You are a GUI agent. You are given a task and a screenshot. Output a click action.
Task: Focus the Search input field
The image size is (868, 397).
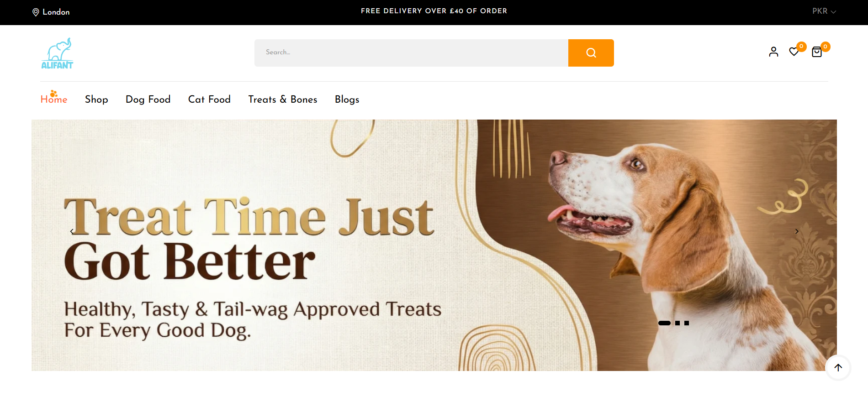pyautogui.click(x=411, y=53)
